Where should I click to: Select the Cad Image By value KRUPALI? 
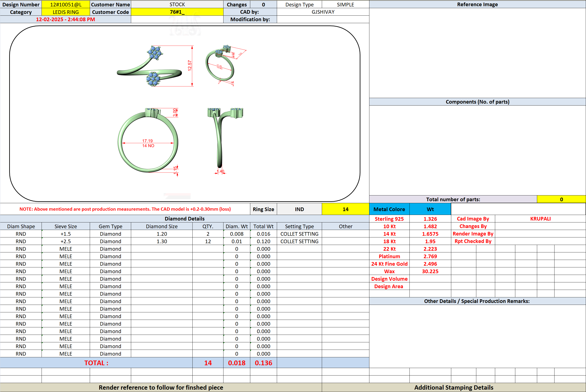tap(540, 219)
